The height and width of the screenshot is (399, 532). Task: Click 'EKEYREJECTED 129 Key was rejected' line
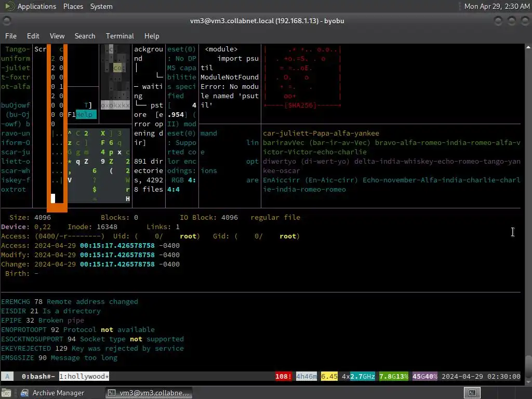[x=92, y=348]
